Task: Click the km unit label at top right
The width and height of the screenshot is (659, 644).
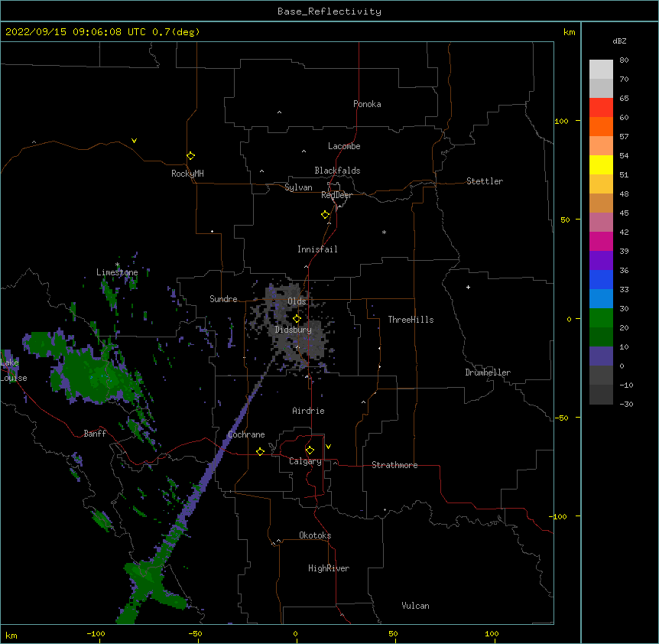Action: [x=569, y=32]
